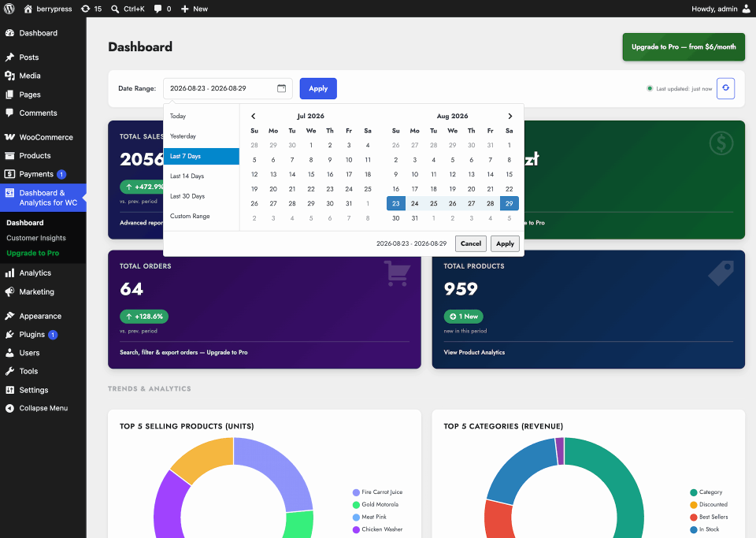Open the New content menu
Image resolution: width=756 pixels, height=538 pixels.
pos(195,9)
